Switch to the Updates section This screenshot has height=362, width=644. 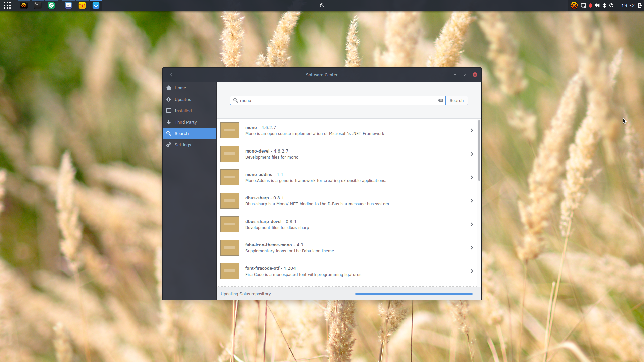pyautogui.click(x=190, y=99)
